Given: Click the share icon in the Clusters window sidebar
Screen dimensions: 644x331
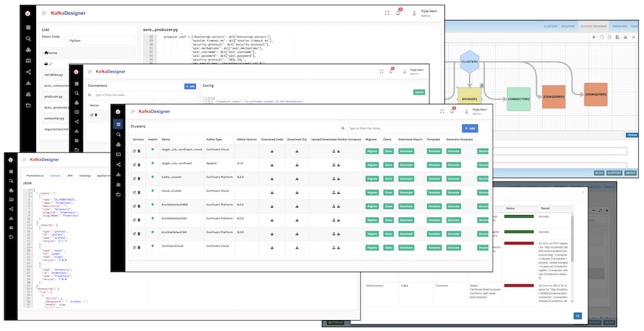Looking at the screenshot, I should pos(118,165).
